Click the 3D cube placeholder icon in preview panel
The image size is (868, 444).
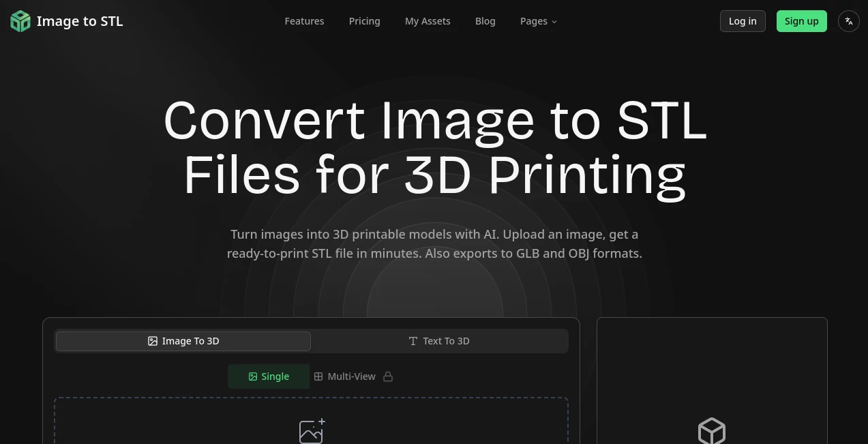(x=712, y=431)
